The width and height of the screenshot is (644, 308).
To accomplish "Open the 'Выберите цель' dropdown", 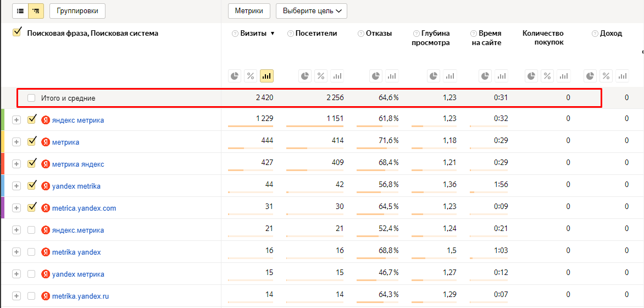I will (311, 10).
